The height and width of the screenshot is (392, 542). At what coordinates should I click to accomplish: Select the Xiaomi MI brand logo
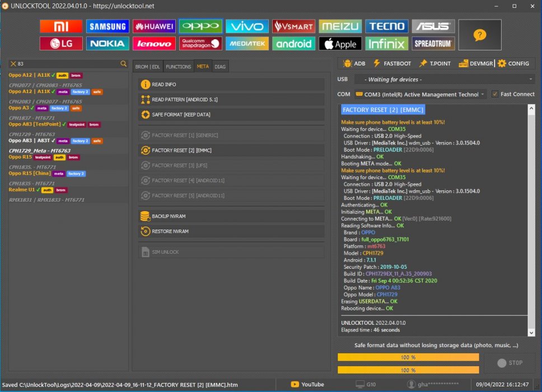click(61, 26)
